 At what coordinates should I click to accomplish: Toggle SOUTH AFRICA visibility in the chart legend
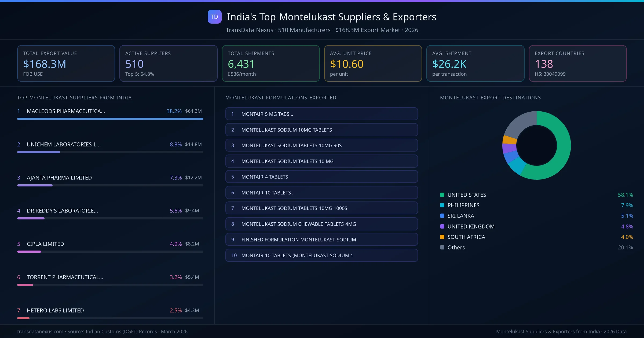(466, 237)
